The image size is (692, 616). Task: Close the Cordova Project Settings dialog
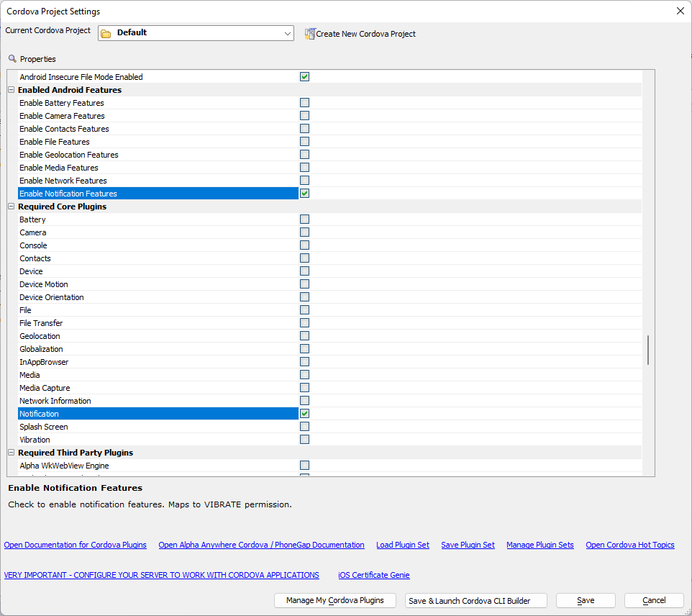(680, 11)
